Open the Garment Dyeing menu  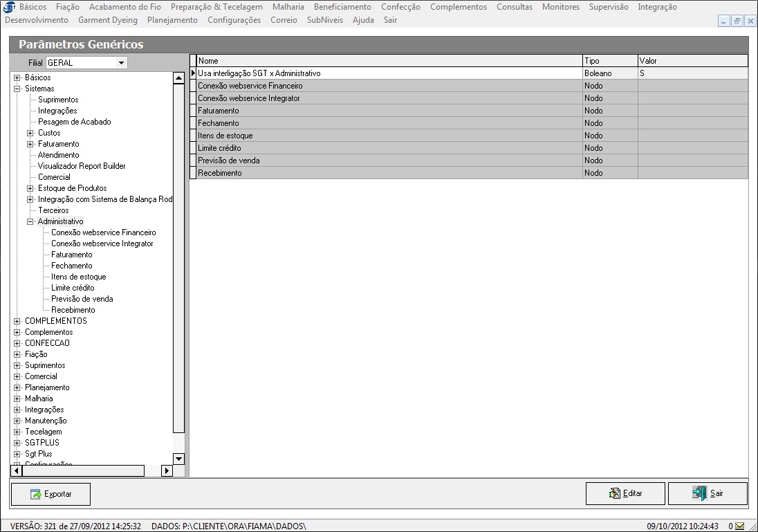pos(108,20)
